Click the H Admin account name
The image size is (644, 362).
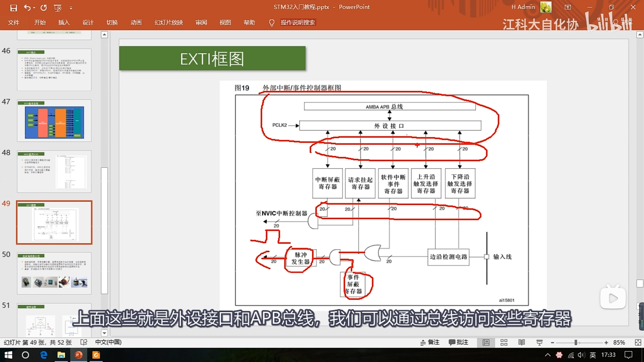tap(523, 7)
